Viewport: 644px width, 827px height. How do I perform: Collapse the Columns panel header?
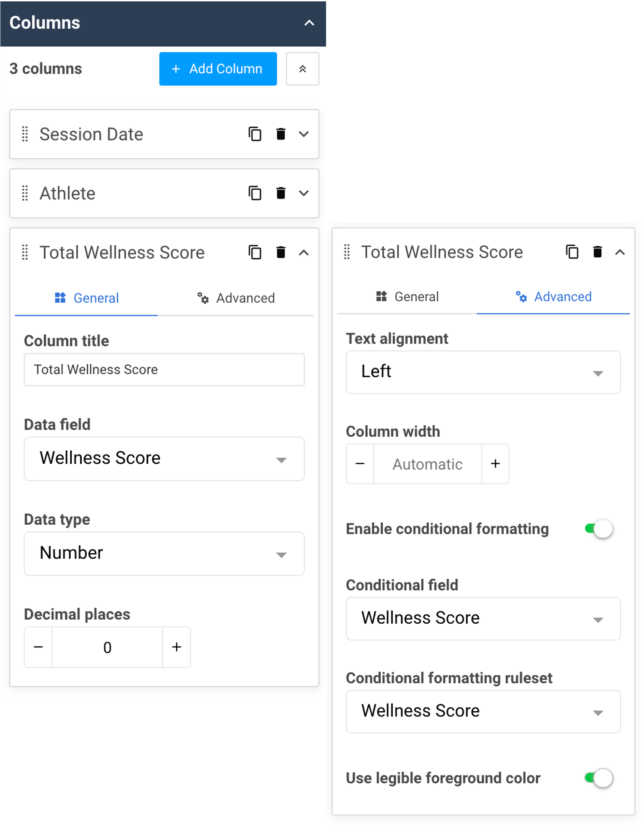309,23
